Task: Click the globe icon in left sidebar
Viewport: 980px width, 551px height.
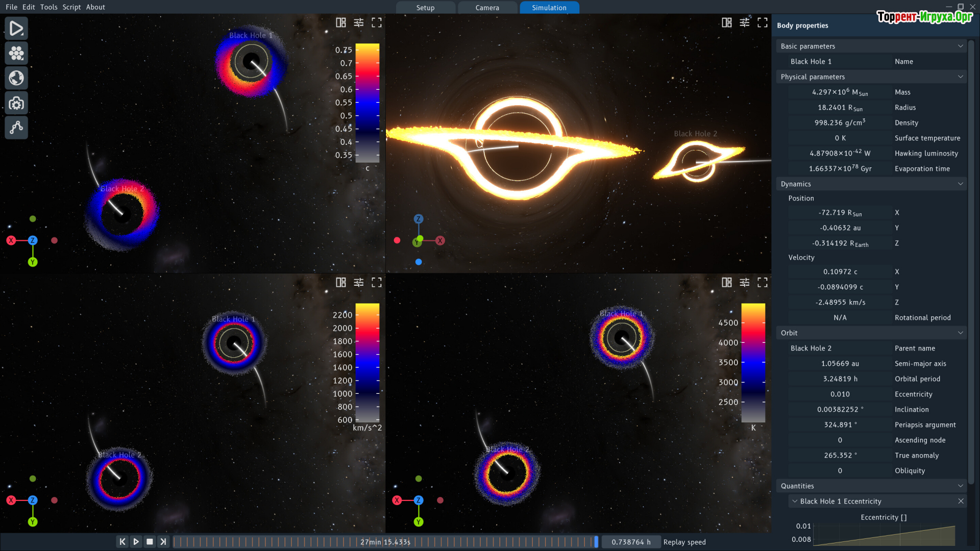Action: [16, 78]
